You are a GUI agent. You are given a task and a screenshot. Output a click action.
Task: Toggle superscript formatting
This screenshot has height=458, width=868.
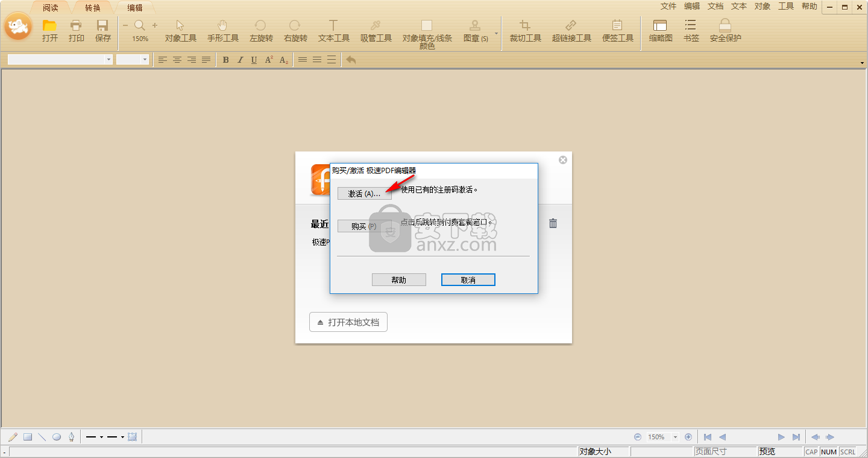[269, 60]
